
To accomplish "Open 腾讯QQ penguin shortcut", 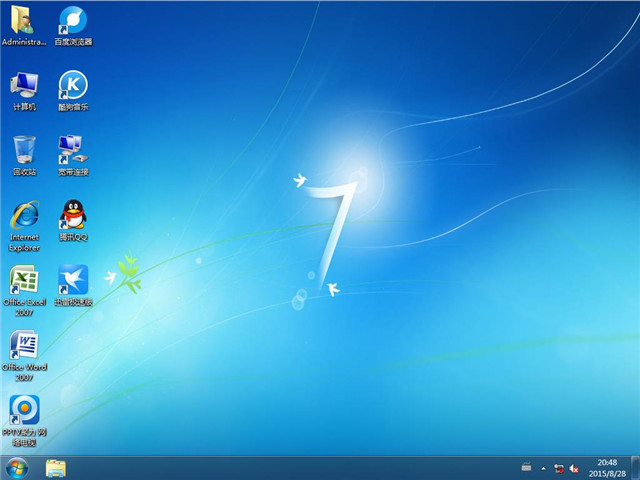I will [73, 220].
